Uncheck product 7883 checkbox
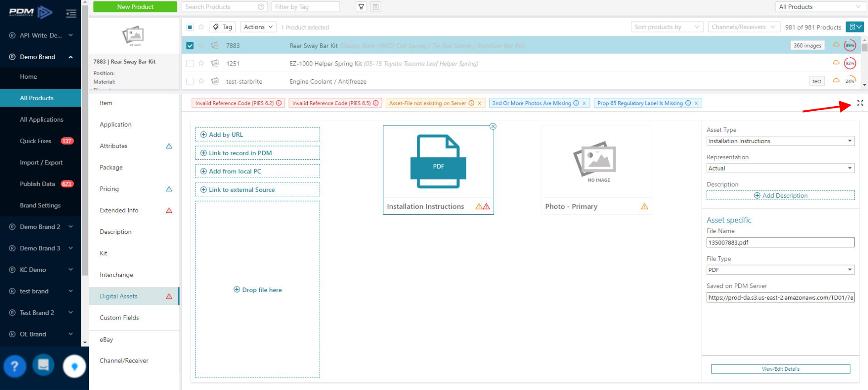Viewport: 868px width, 390px height. click(190, 45)
